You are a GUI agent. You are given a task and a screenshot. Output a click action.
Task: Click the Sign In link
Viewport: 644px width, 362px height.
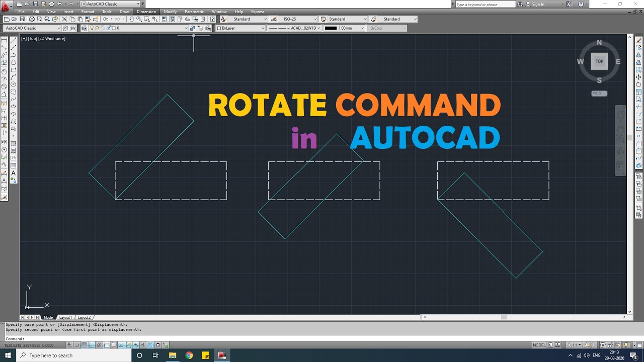pyautogui.click(x=538, y=4)
